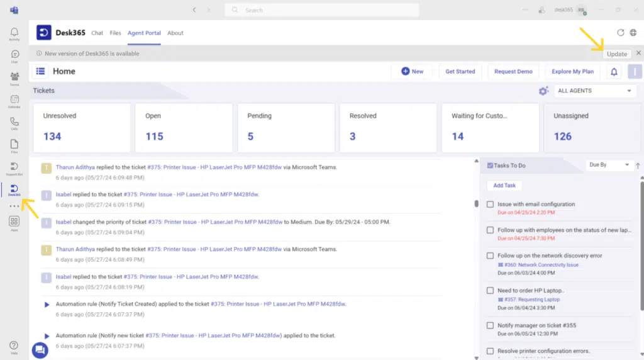Click the Teams Search field
This screenshot has width=644, height=360.
coord(322,10)
